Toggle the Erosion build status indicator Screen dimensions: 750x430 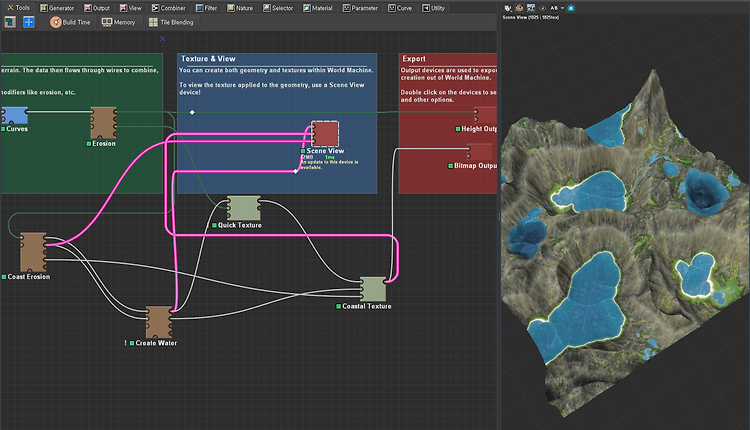(89, 143)
